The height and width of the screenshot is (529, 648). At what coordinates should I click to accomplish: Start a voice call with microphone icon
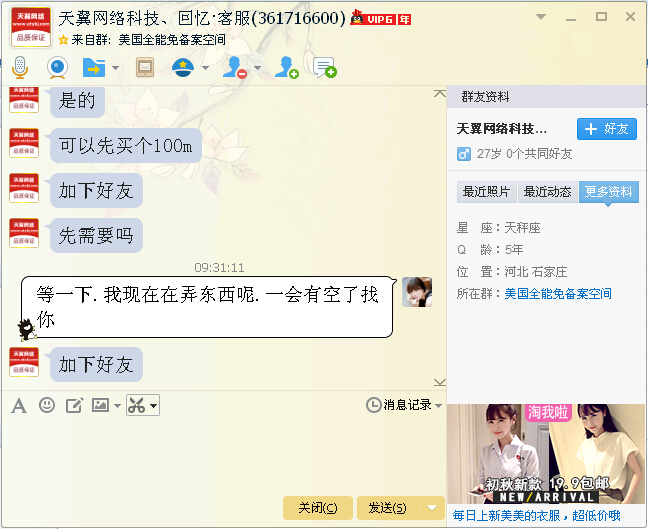point(20,67)
